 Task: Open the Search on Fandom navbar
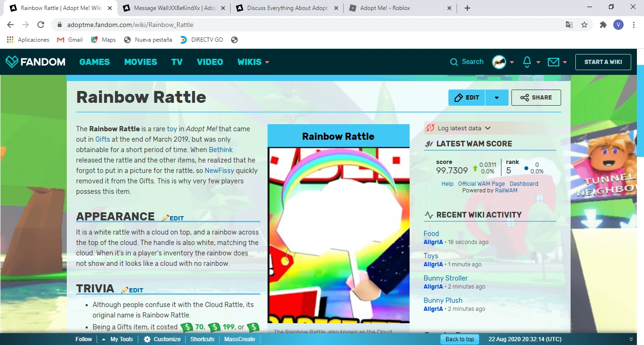pyautogui.click(x=466, y=62)
